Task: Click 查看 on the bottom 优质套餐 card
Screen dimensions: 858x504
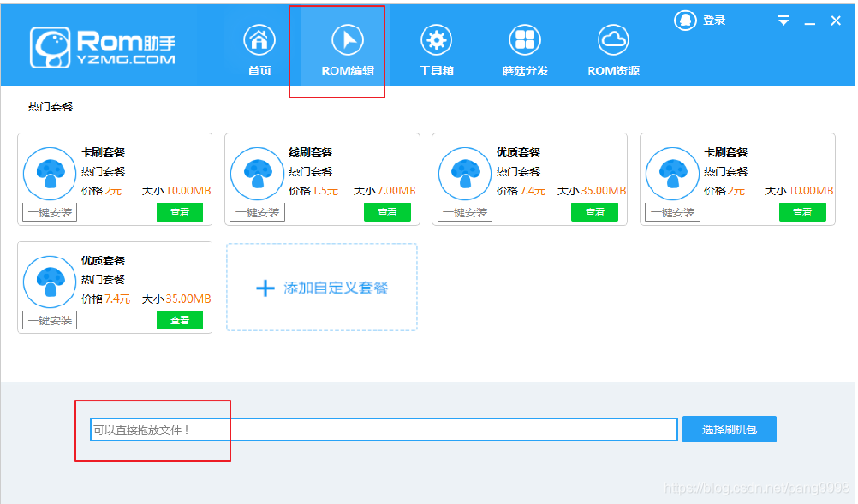Action: pos(181,320)
